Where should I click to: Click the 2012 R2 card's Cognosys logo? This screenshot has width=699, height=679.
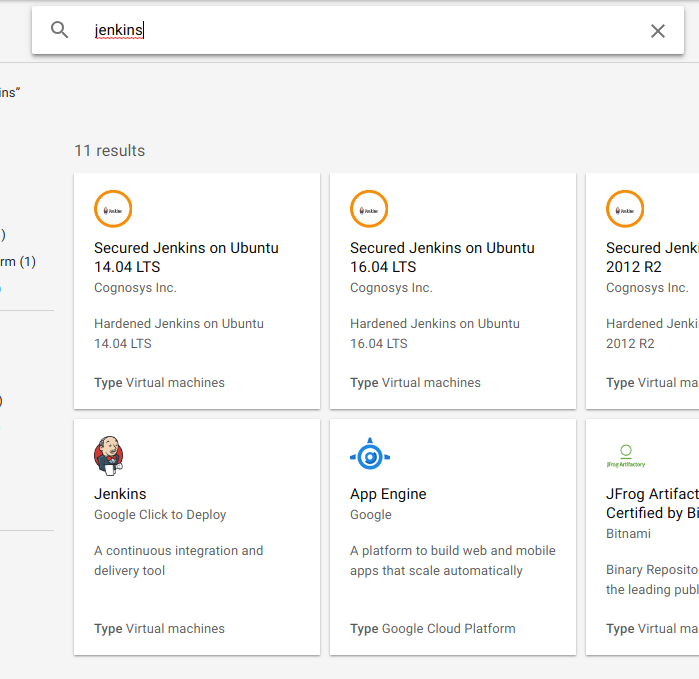tap(625, 209)
